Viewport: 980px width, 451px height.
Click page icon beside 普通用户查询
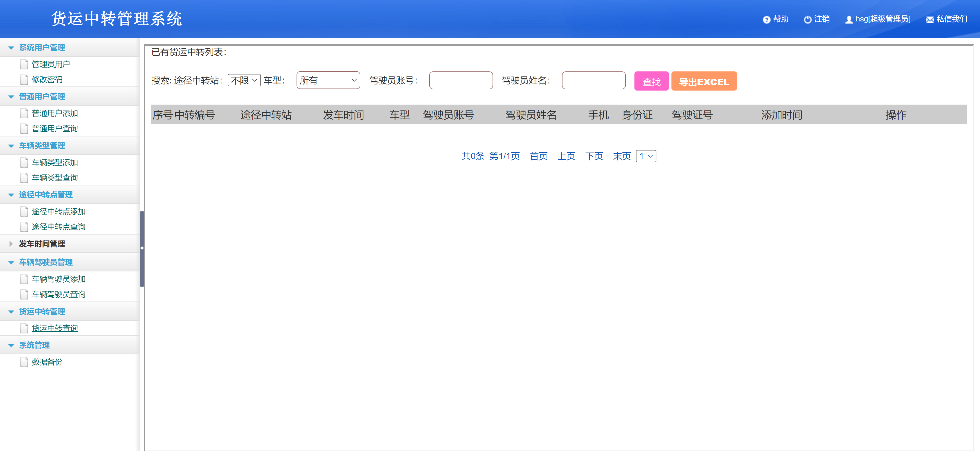pyautogui.click(x=24, y=129)
